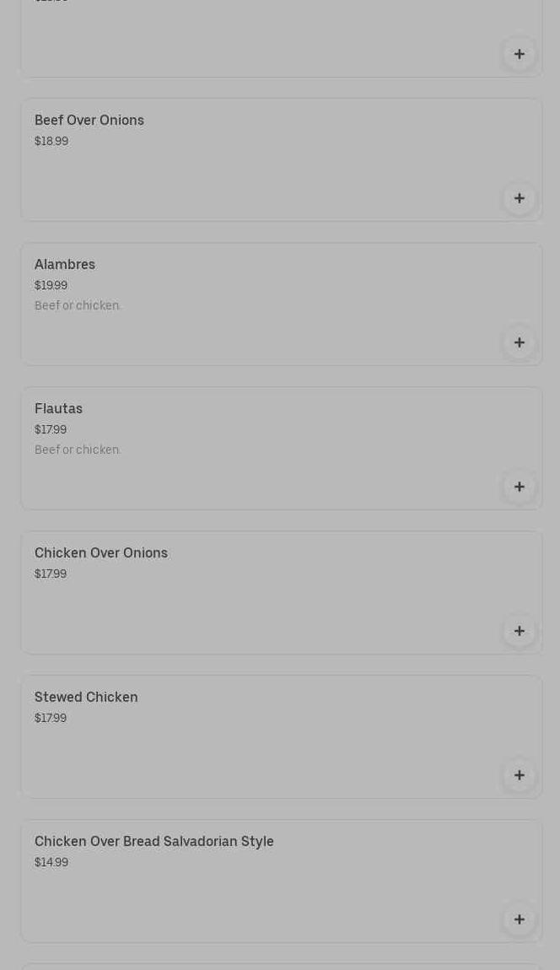Click the $14.99 price label
560x970 pixels.
[x=51, y=862]
